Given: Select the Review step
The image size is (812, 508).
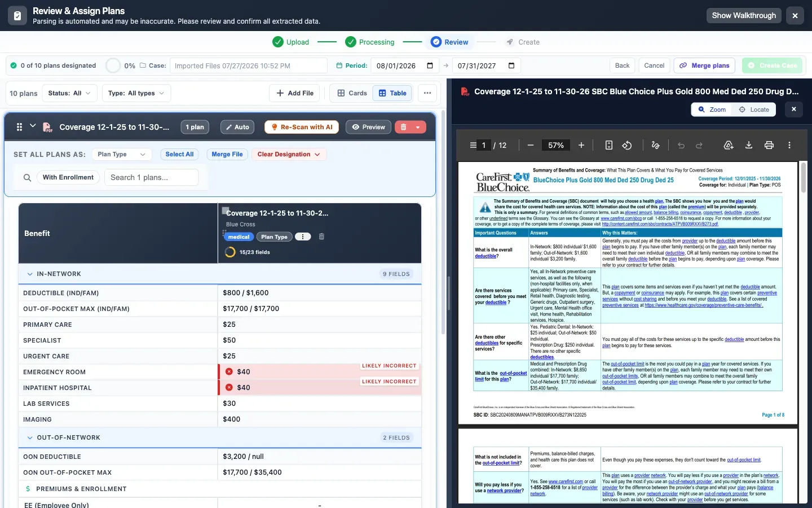Looking at the screenshot, I should (450, 42).
